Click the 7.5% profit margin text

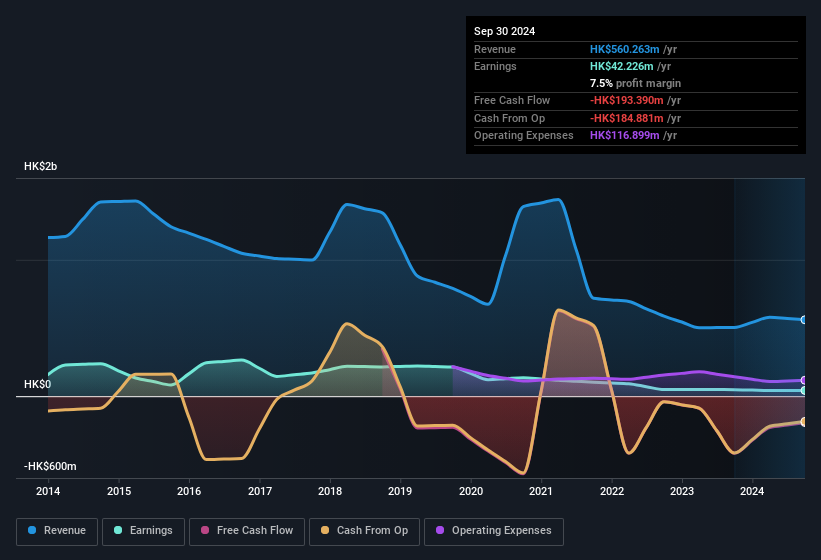(635, 83)
